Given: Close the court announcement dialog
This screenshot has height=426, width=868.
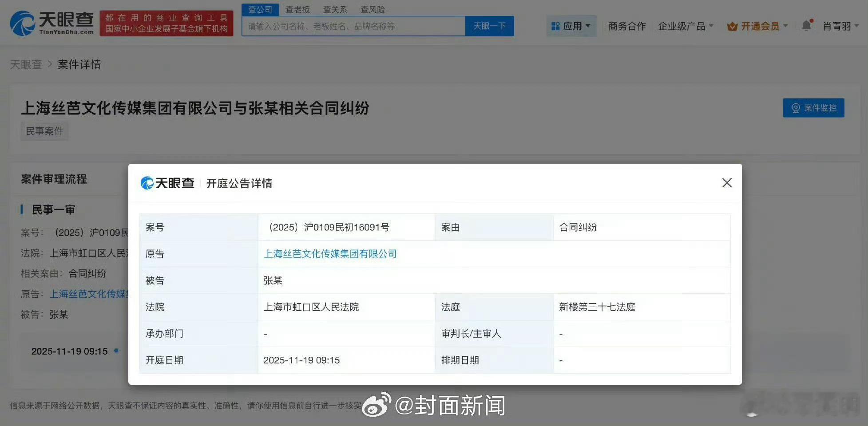Looking at the screenshot, I should pyautogui.click(x=727, y=183).
